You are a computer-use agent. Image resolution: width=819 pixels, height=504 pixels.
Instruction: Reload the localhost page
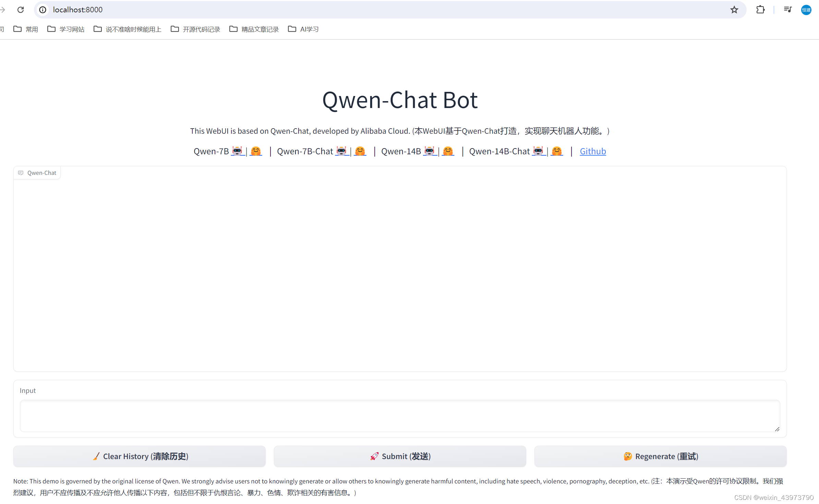coord(21,10)
